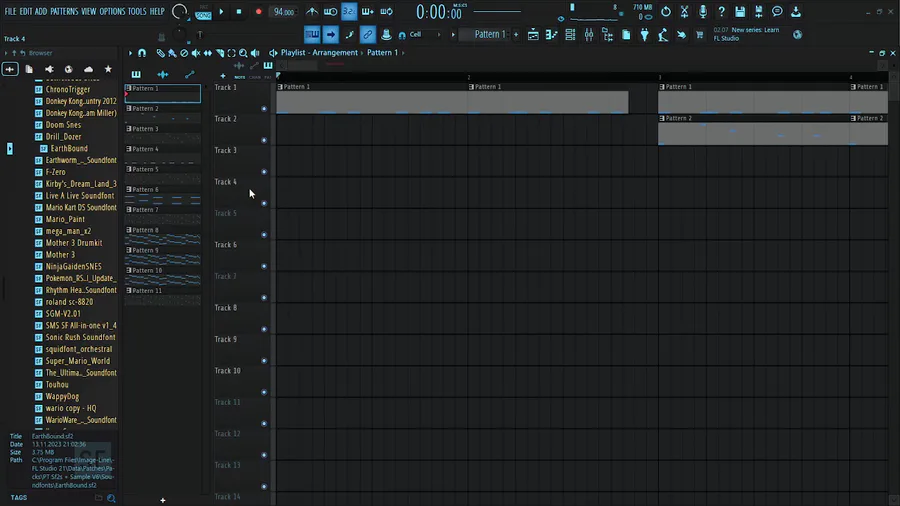Toggle Pattern/Song mode switch
The height and width of the screenshot is (506, 900).
click(x=203, y=13)
